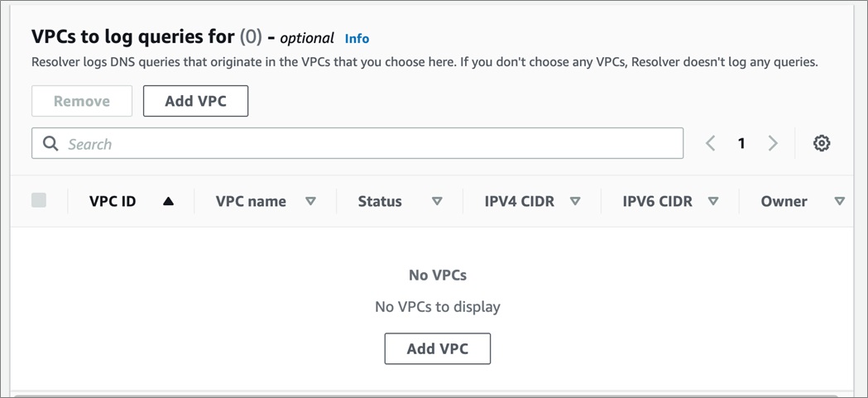This screenshot has width=868, height=398.
Task: Focus the Search VPCs input field
Action: pyautogui.click(x=357, y=143)
